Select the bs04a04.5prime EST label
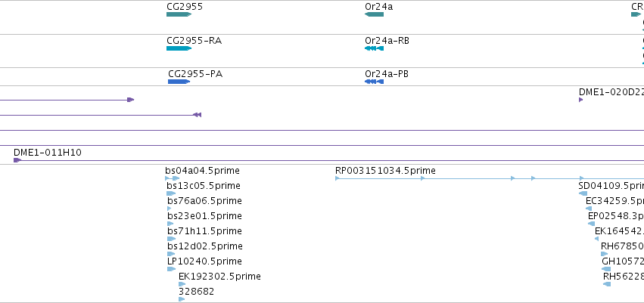The image size is (644, 303). (203, 171)
